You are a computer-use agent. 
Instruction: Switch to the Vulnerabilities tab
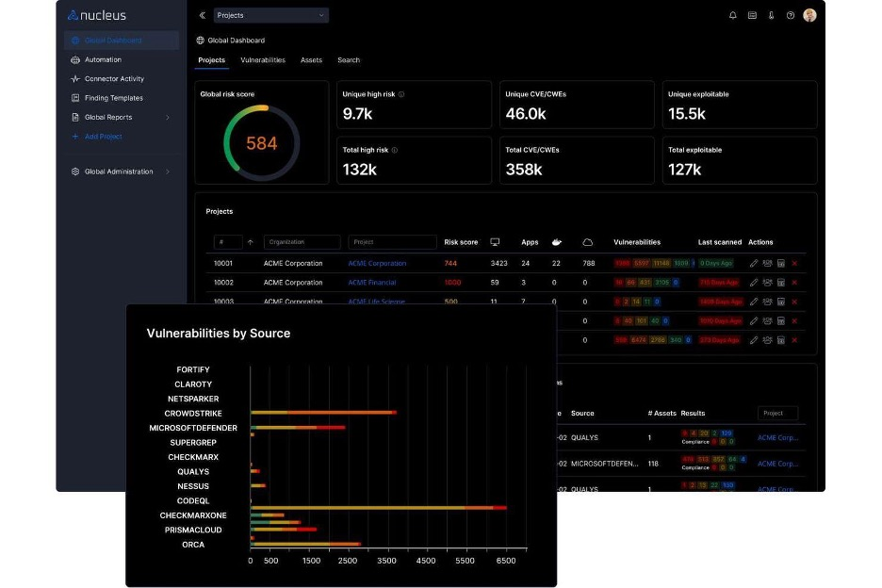point(262,59)
